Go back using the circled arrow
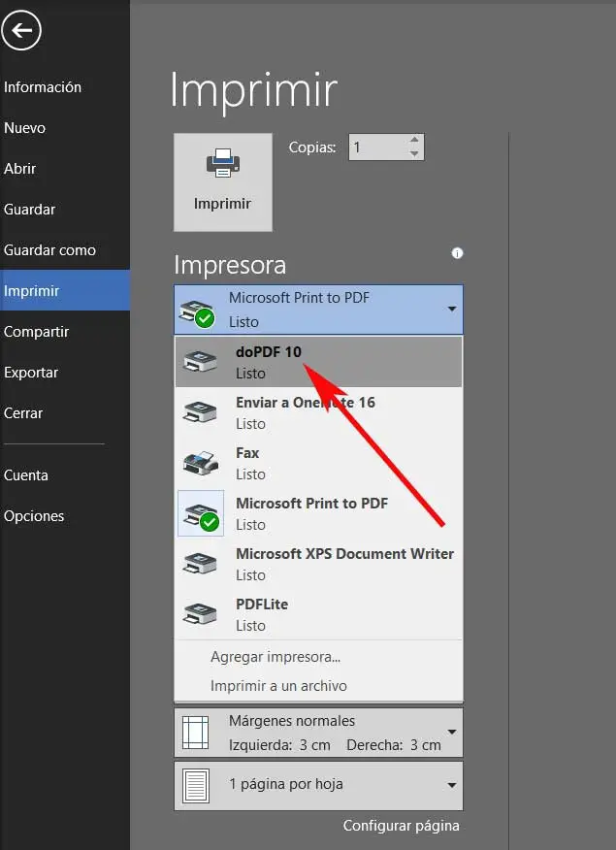Image resolution: width=616 pixels, height=850 pixels. click(x=21, y=31)
